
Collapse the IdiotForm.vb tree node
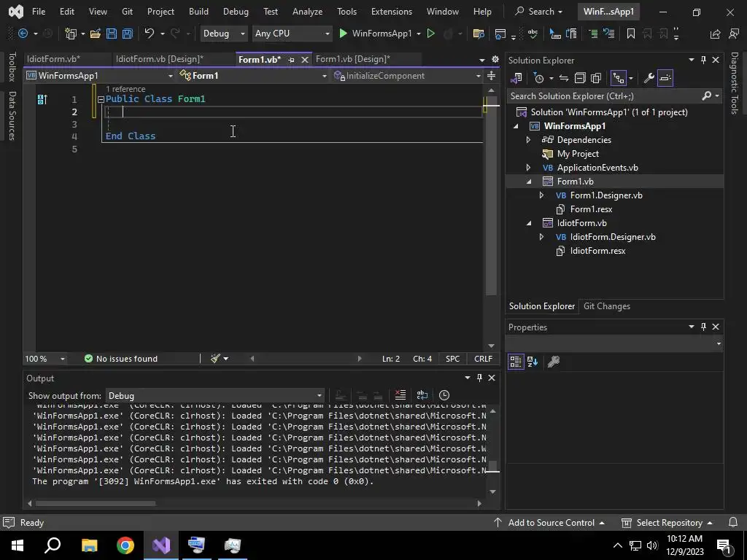pos(528,223)
